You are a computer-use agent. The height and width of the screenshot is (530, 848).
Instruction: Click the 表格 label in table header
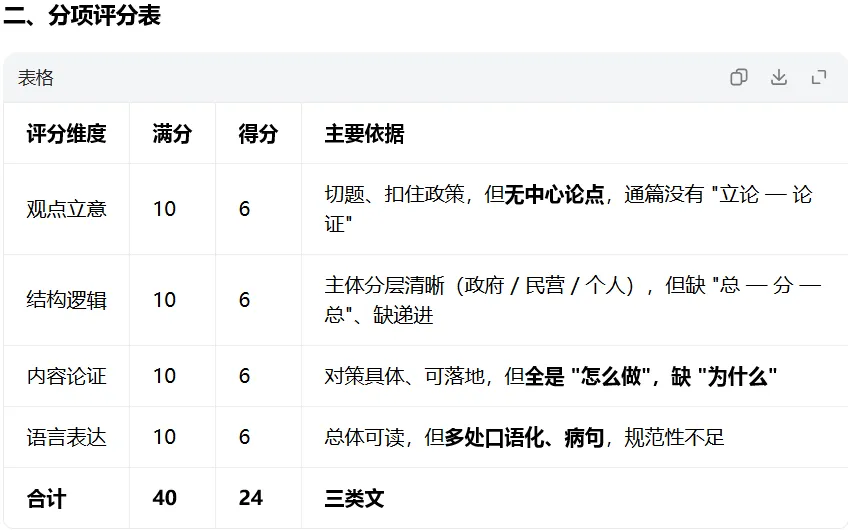[36, 78]
